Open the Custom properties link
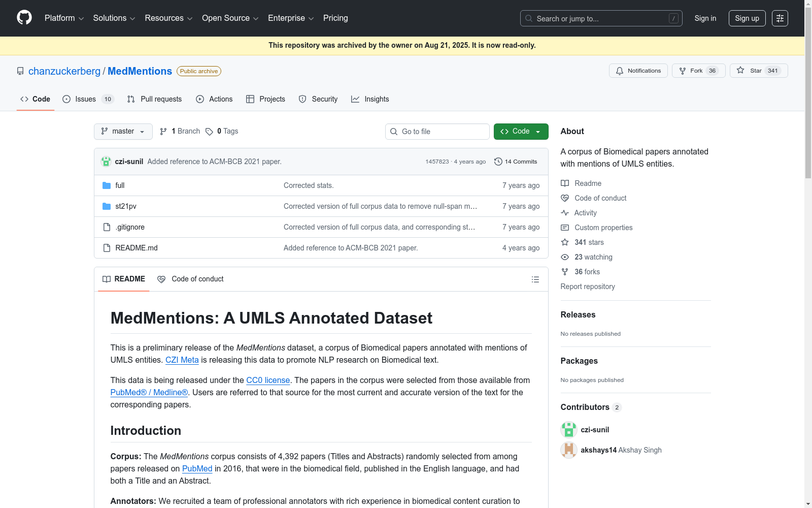This screenshot has height=508, width=812. point(597,228)
